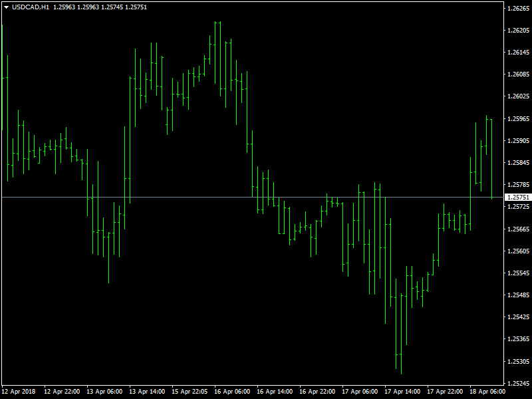Pick the 1.25605 price scale value

518,251
